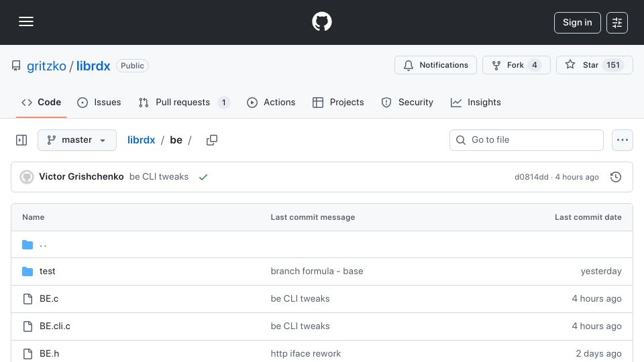The width and height of the screenshot is (644, 362).
Task: Open the 'http iface rework' commit message
Action: (x=306, y=354)
